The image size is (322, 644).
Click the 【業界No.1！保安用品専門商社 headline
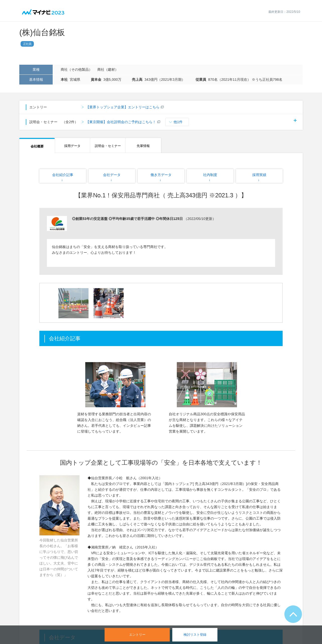tap(161, 195)
